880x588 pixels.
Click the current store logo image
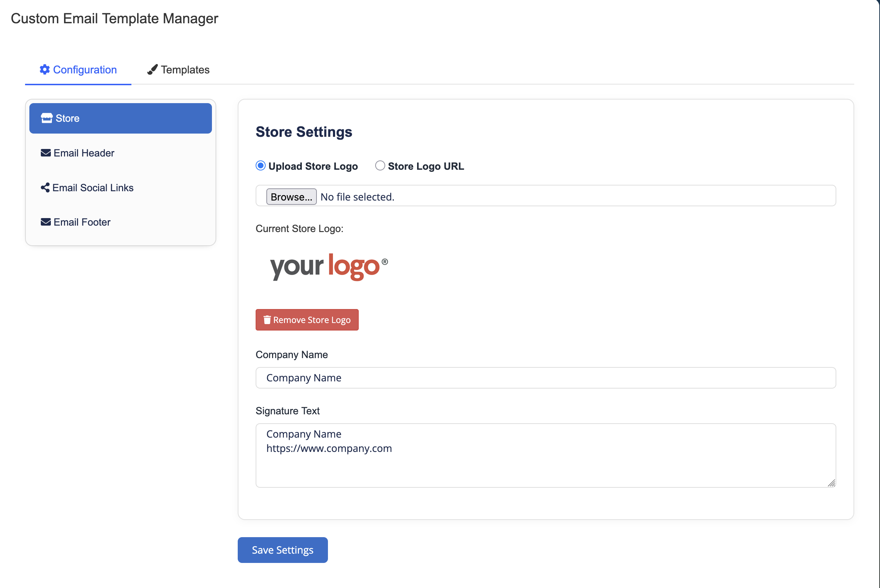[329, 267]
